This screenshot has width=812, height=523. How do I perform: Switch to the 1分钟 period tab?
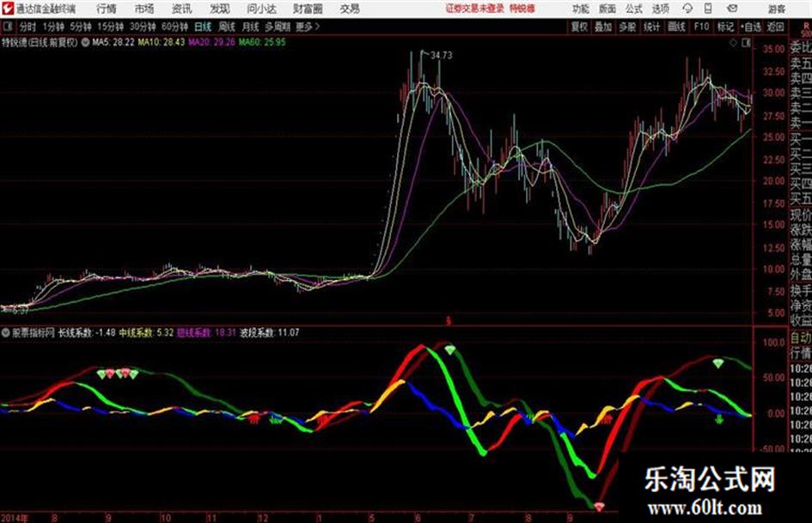coord(52,27)
